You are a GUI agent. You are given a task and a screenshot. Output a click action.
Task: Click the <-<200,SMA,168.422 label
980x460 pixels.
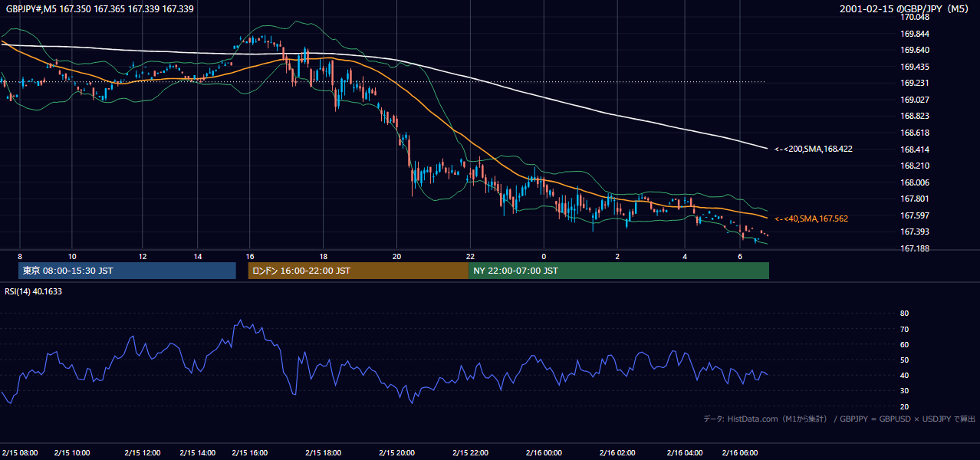[812, 149]
